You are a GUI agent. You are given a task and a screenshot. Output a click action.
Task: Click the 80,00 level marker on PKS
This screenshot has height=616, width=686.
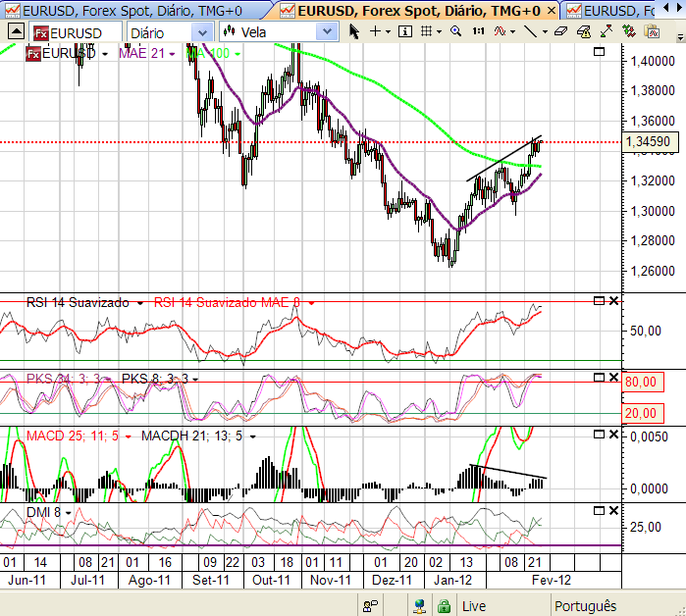[640, 382]
